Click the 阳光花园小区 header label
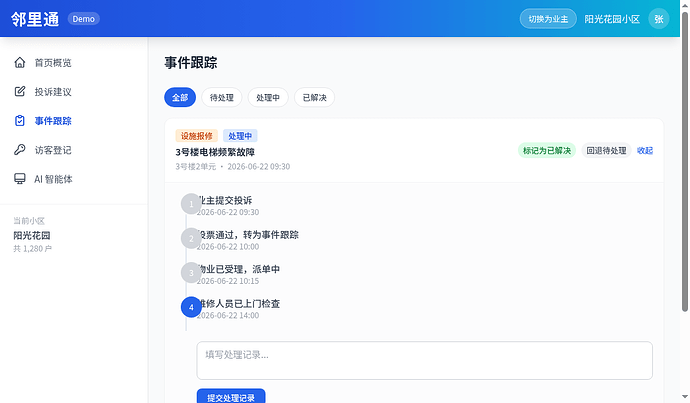The height and width of the screenshot is (403, 690). (x=612, y=19)
